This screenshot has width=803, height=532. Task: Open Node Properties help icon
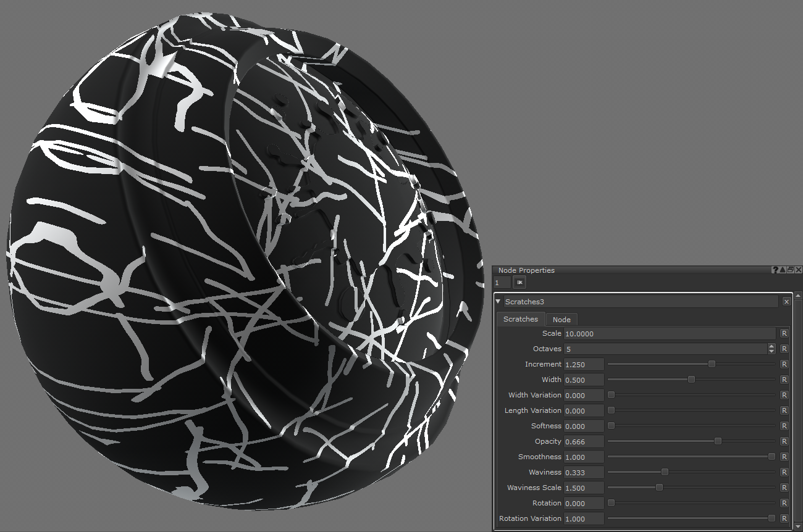coord(775,270)
